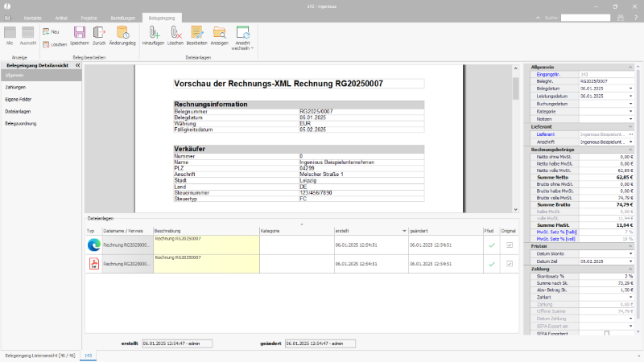Toggle the SEPA Exportiert checkbox
This screenshot has width=644, height=362.
[607, 333]
